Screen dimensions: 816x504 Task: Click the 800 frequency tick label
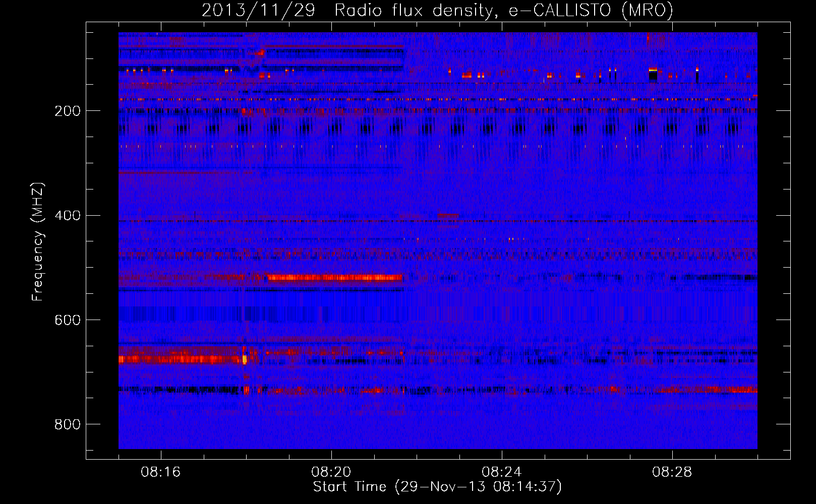(x=68, y=425)
